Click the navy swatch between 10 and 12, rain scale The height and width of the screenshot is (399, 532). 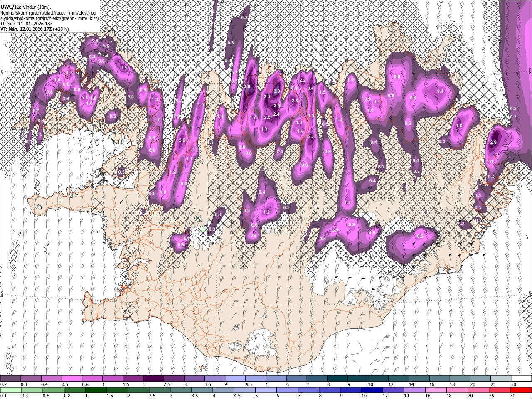[372, 390]
